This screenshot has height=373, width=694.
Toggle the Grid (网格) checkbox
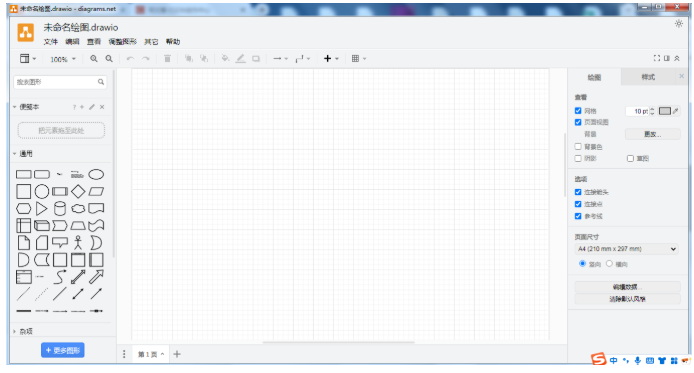tap(578, 111)
